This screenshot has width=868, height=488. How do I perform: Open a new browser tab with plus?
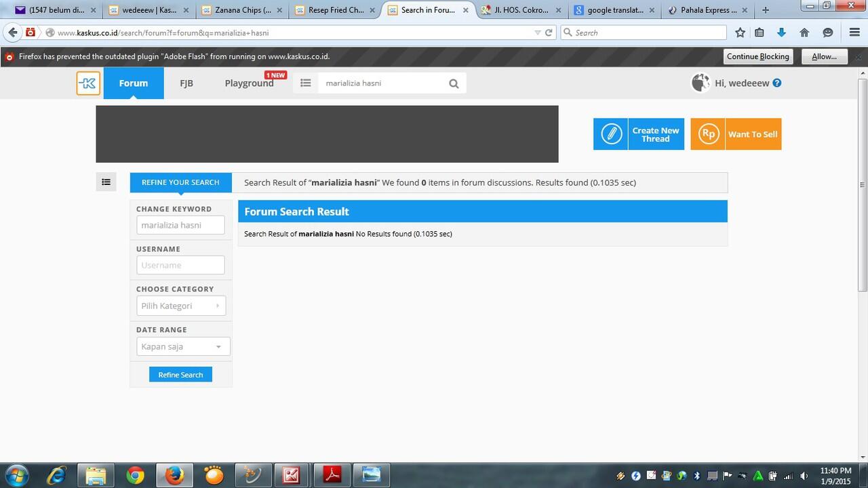coord(766,10)
